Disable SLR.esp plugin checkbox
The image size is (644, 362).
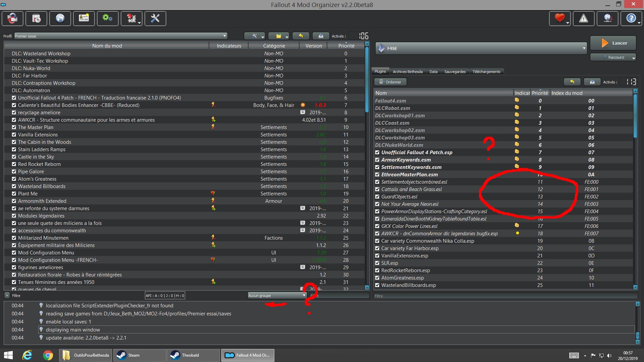[x=377, y=263]
